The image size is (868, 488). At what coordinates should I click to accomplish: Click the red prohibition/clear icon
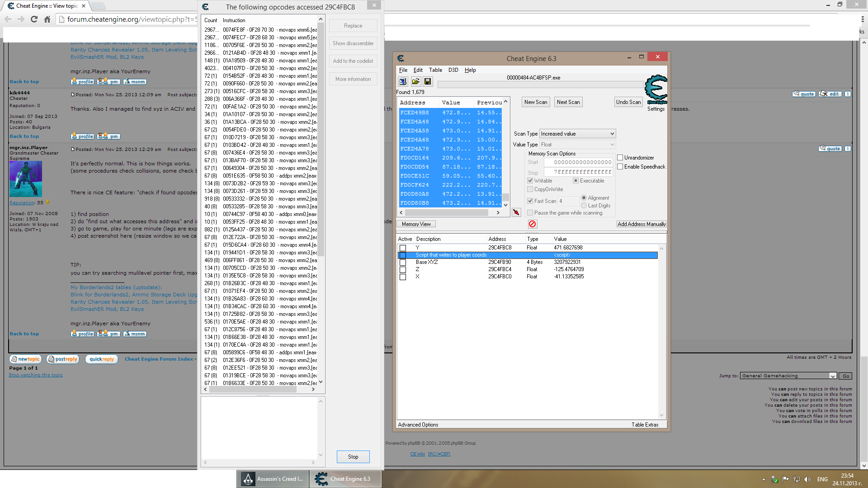[x=533, y=224]
